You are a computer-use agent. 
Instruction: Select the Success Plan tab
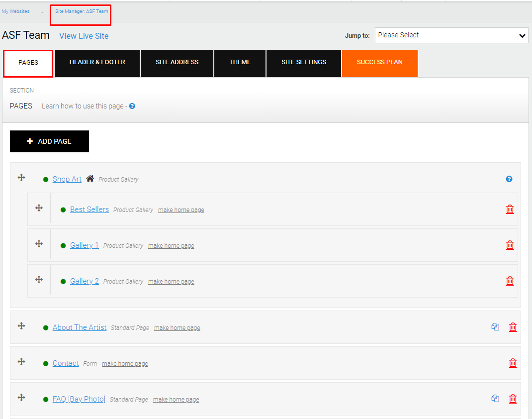coord(379,63)
